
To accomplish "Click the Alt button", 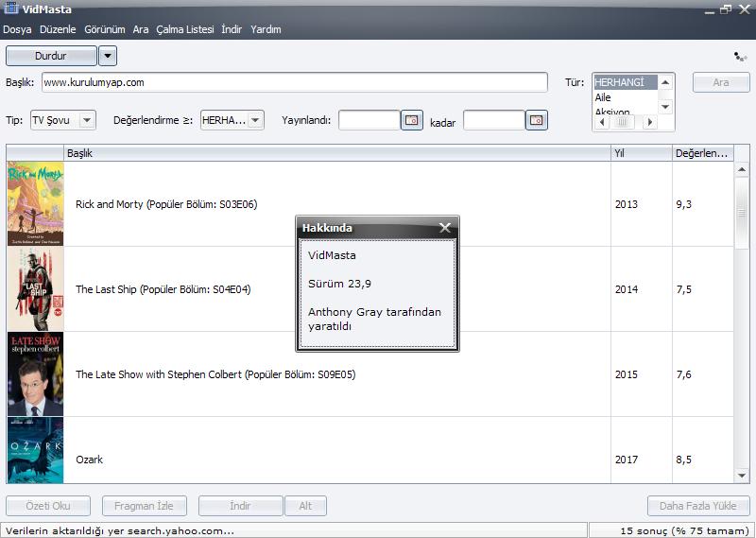I will [305, 506].
